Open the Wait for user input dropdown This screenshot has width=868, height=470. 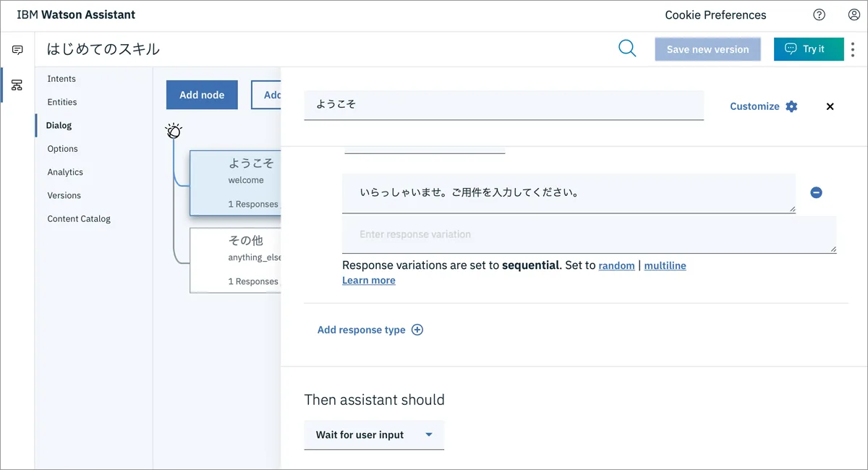pos(374,435)
